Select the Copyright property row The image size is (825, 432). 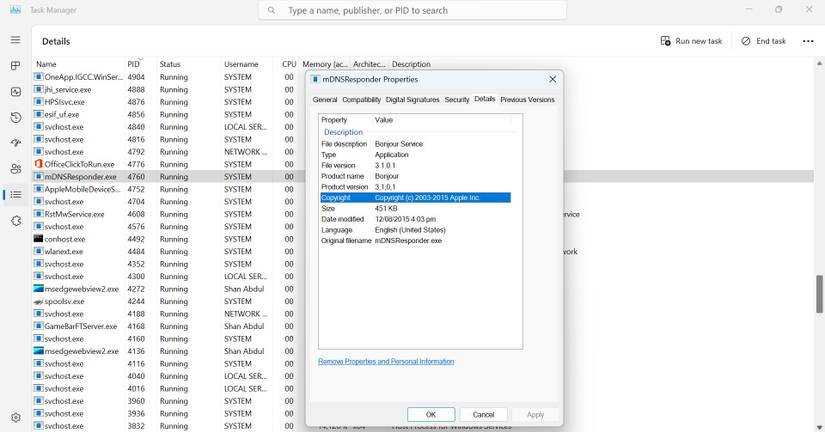pyautogui.click(x=415, y=197)
